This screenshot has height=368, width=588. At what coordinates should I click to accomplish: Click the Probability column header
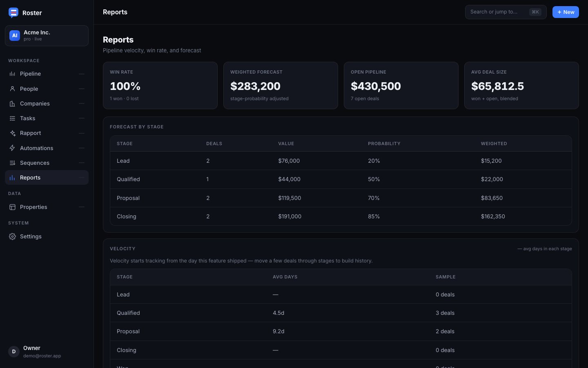[384, 144]
